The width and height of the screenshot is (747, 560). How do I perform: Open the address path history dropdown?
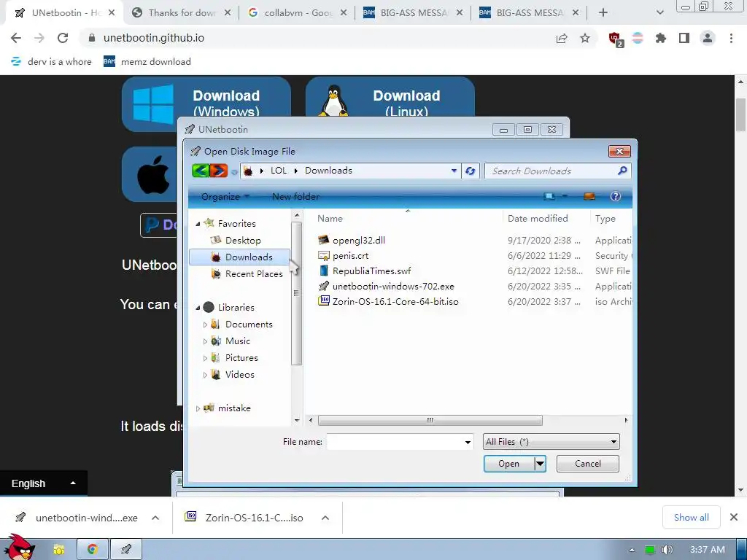coord(454,171)
